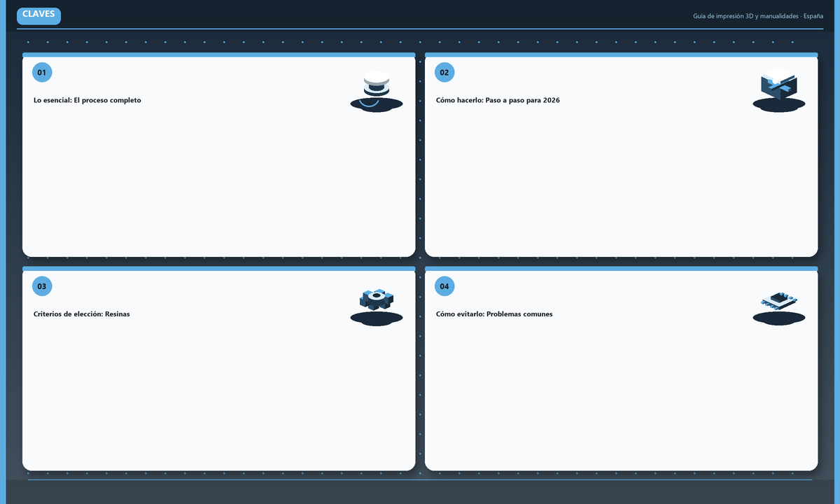840x504 pixels.
Task: Open the CLAVES badge in the header
Action: 38,15
